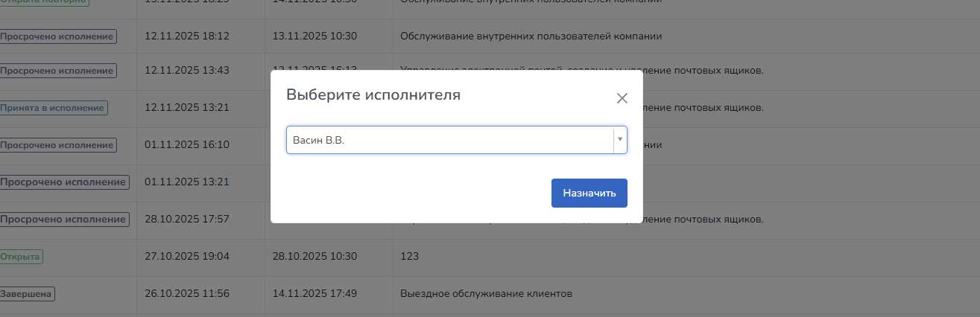Click the deadline cell 13.11.2025 10:30
Viewport: 980px width, 317px height.
315,36
